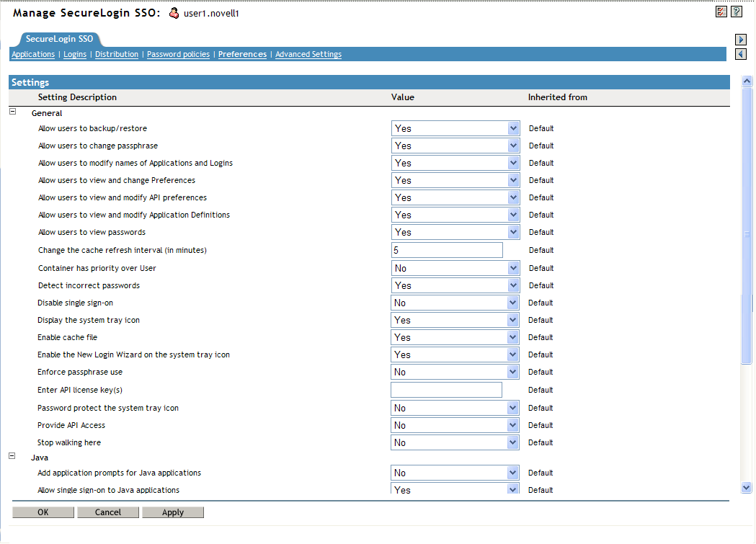Open the 'Container has priority over User' dropdown
This screenshot has height=544, width=756.
[x=512, y=267]
